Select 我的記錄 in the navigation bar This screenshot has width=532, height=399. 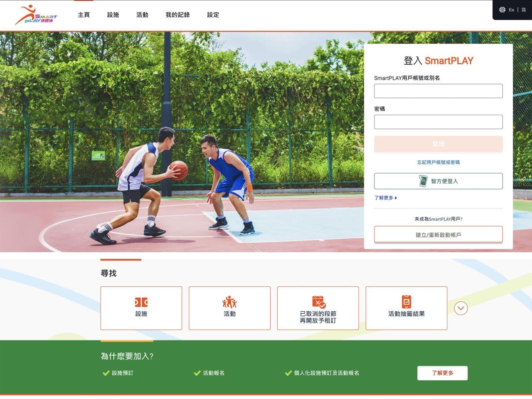pos(177,15)
